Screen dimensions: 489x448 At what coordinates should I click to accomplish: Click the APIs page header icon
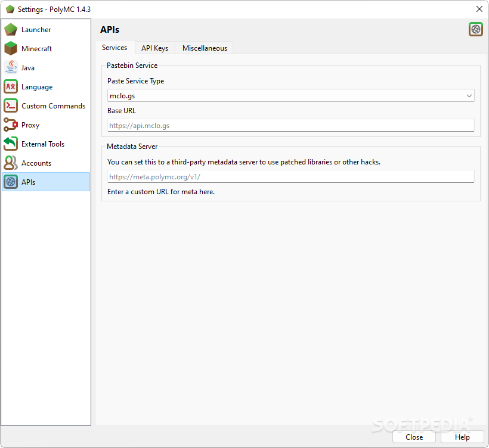click(476, 30)
